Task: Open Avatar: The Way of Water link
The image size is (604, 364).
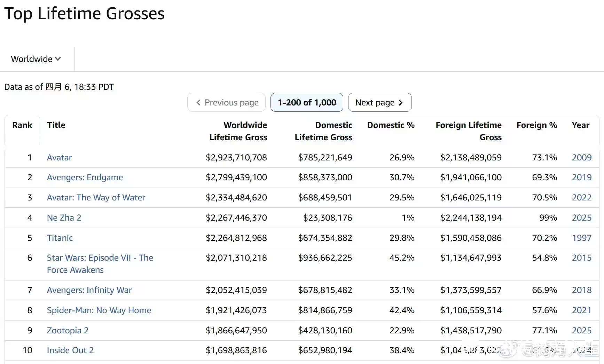Action: [96, 198]
